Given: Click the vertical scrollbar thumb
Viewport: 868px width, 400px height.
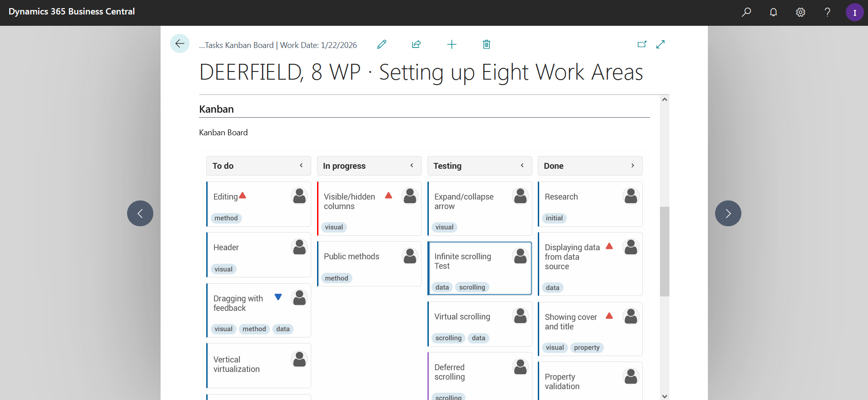Looking at the screenshot, I should [x=664, y=251].
